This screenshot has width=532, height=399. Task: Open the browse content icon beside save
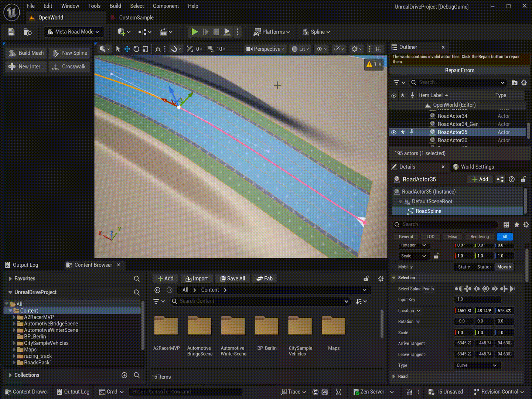28,32
